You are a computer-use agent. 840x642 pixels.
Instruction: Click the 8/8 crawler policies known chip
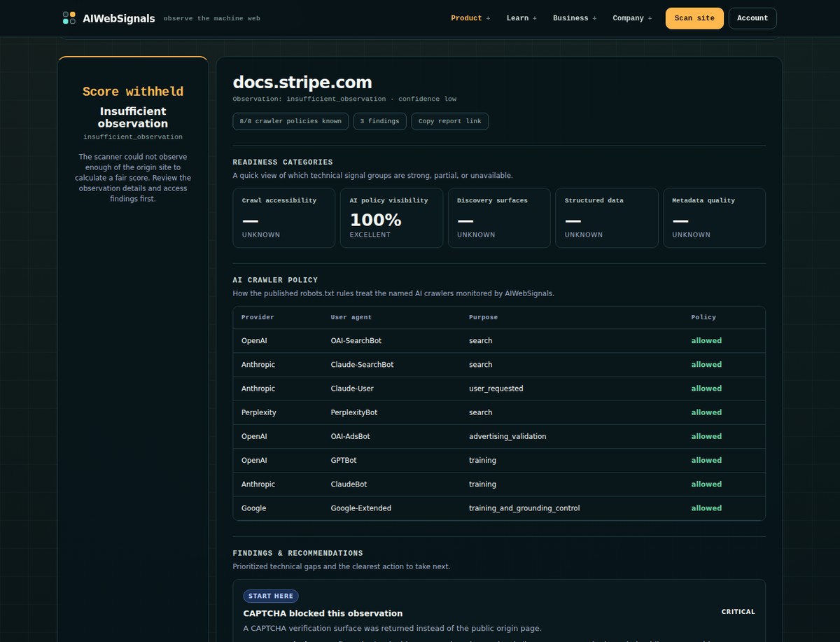[290, 121]
